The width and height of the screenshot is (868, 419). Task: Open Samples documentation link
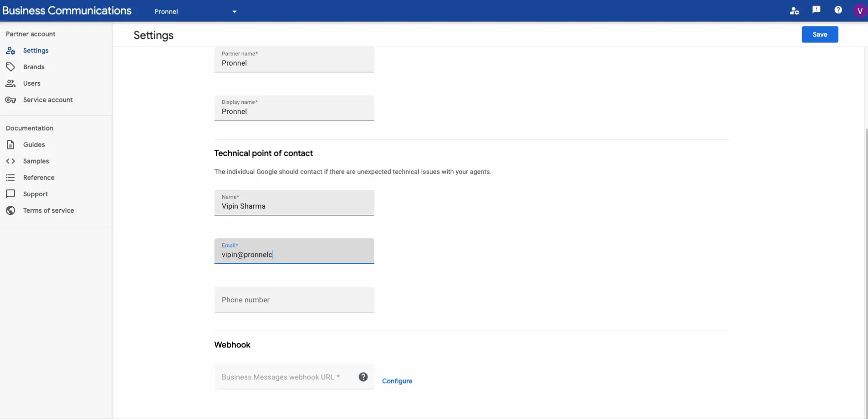36,161
